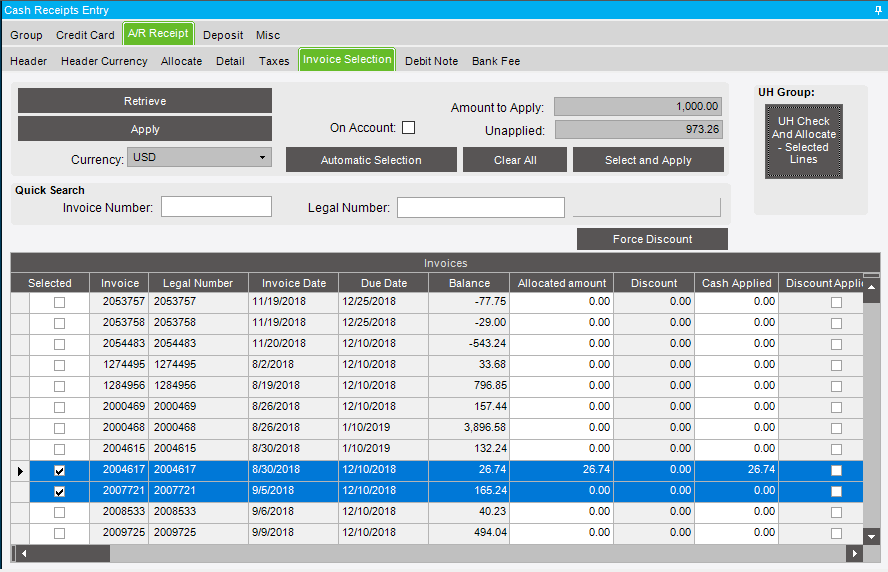Uncheck Selected box for invoice 2004617
888x572 pixels.
pos(59,470)
